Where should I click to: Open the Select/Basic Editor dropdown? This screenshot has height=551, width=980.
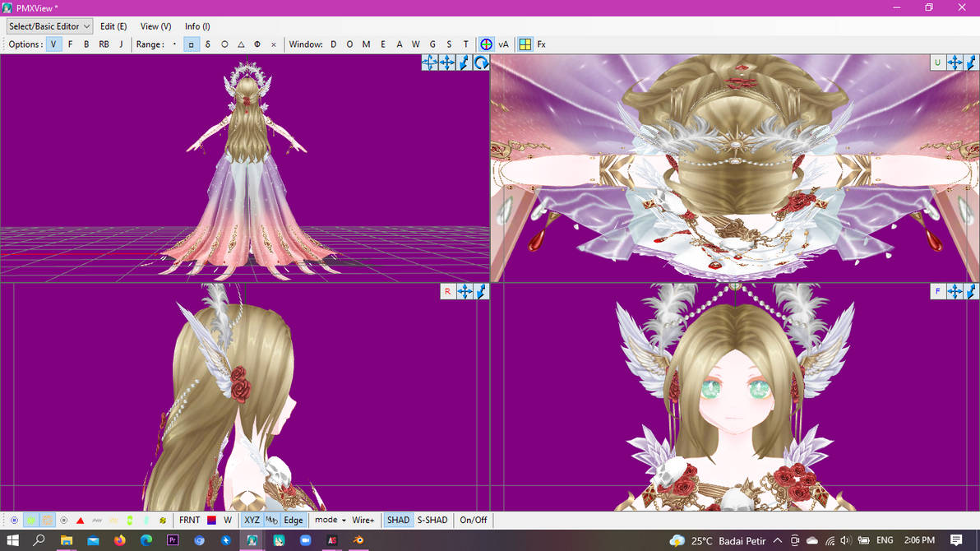[x=49, y=26]
